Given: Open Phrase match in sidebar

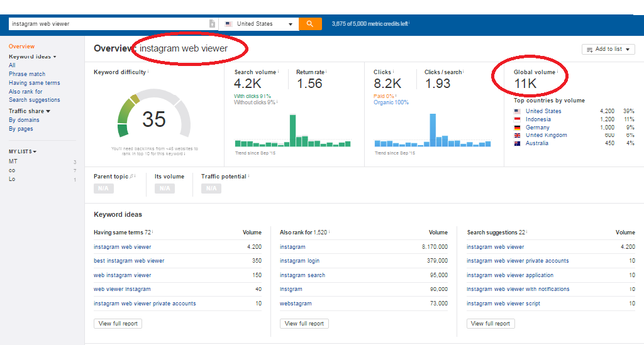Looking at the screenshot, I should pyautogui.click(x=27, y=74).
